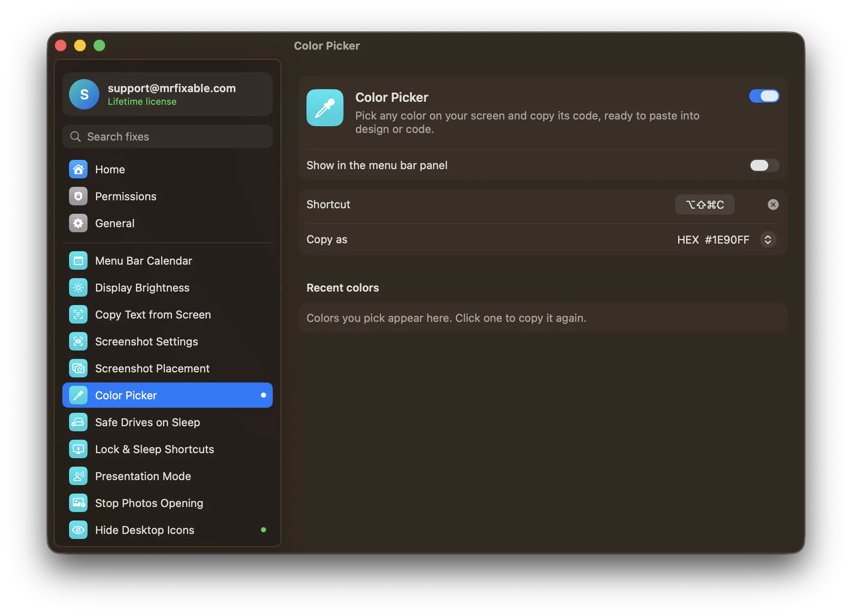Click the Screenshot Placement icon

[78, 368]
